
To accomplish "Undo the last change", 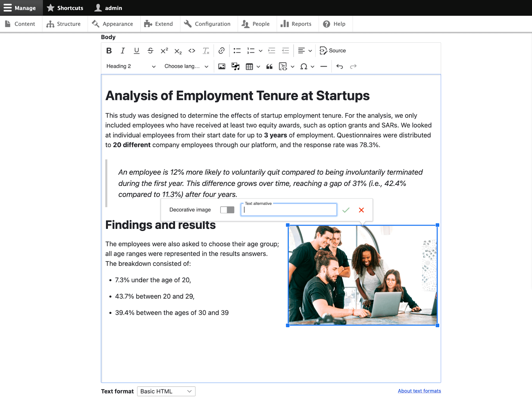I will (x=339, y=66).
